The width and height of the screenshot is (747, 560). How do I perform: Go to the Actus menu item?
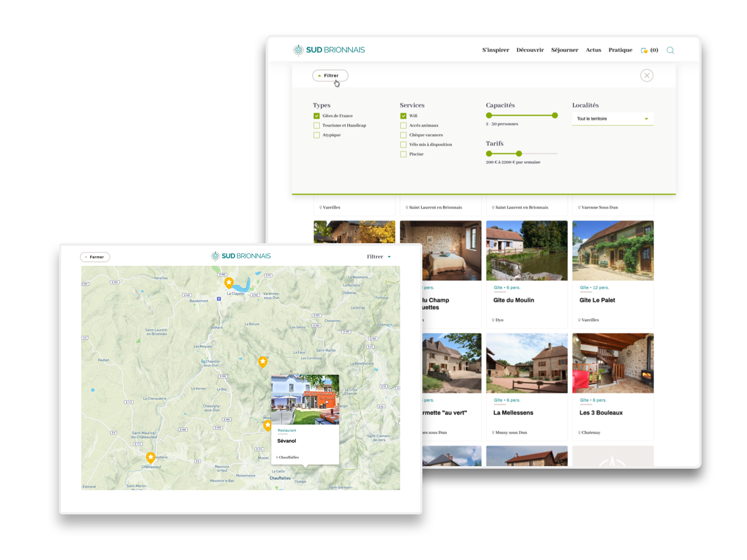click(x=593, y=50)
